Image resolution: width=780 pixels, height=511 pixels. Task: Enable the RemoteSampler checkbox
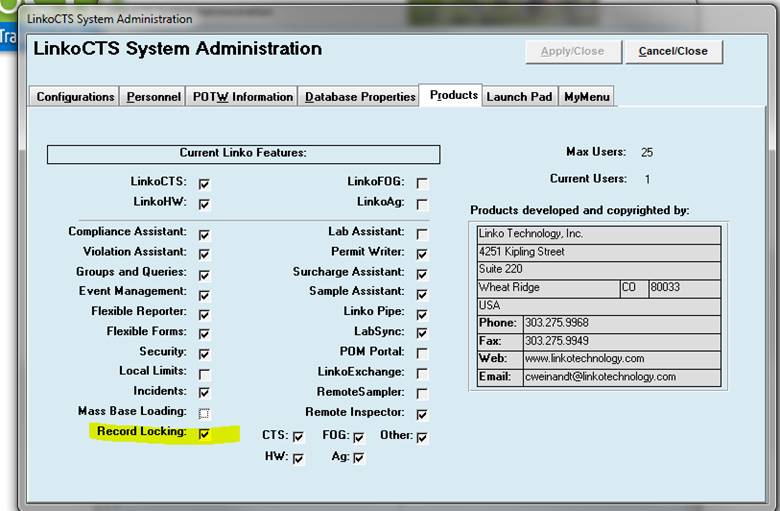pos(422,394)
